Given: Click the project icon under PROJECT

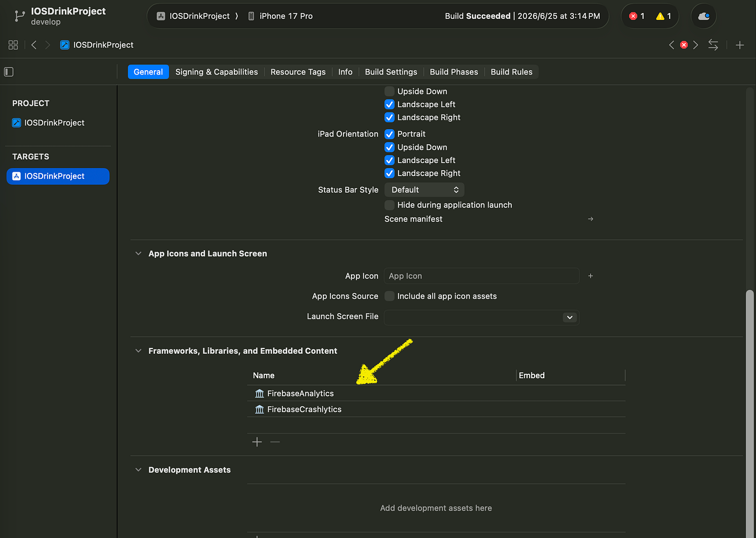Looking at the screenshot, I should pyautogui.click(x=17, y=123).
